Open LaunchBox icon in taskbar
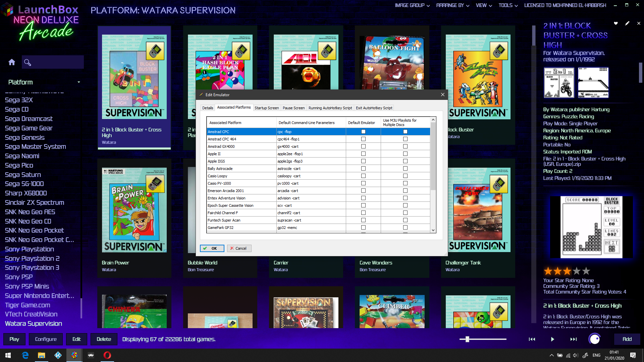The width and height of the screenshot is (644, 362). 74,355
